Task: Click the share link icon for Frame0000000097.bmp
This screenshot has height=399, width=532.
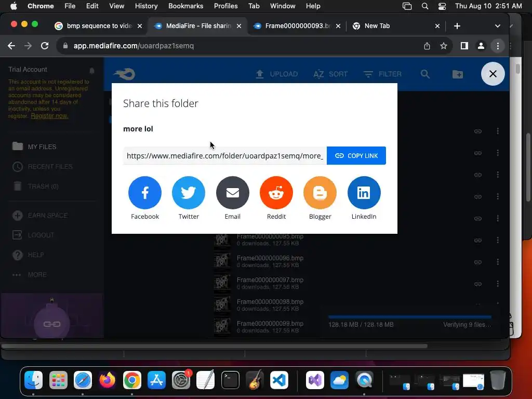Action: pyautogui.click(x=478, y=284)
